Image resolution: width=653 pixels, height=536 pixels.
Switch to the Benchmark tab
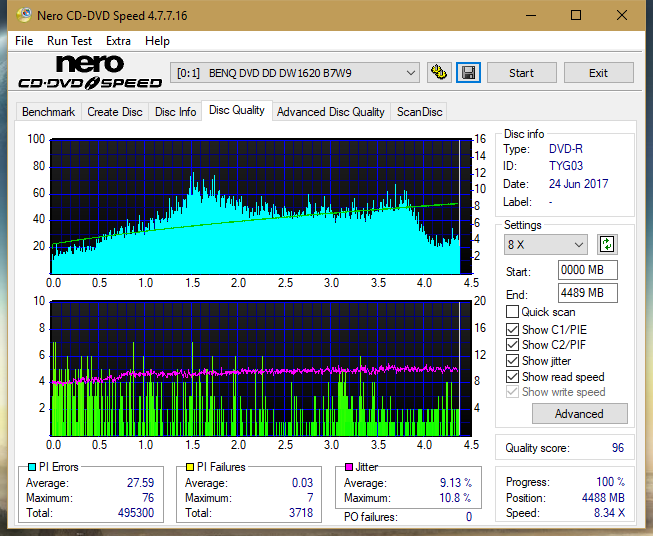[x=49, y=112]
